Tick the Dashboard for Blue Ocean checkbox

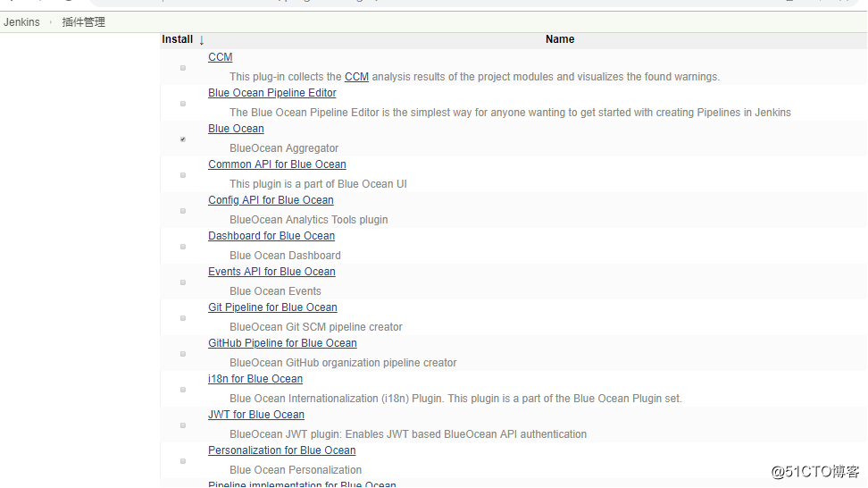pyautogui.click(x=183, y=247)
